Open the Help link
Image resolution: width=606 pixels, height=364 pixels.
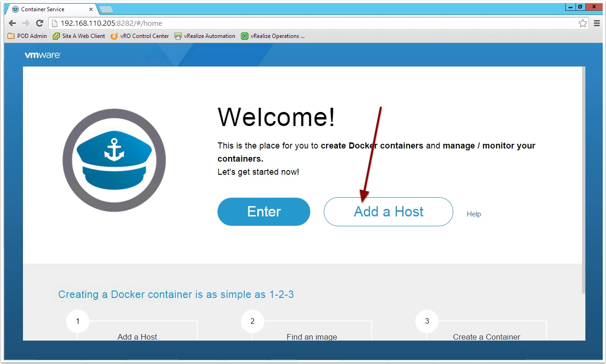pos(474,214)
